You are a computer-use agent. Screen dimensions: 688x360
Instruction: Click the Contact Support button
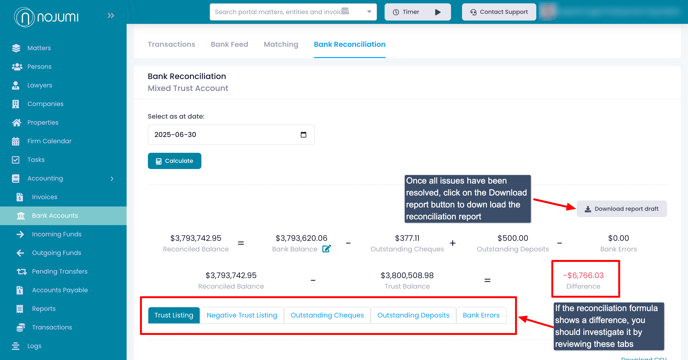(x=499, y=12)
